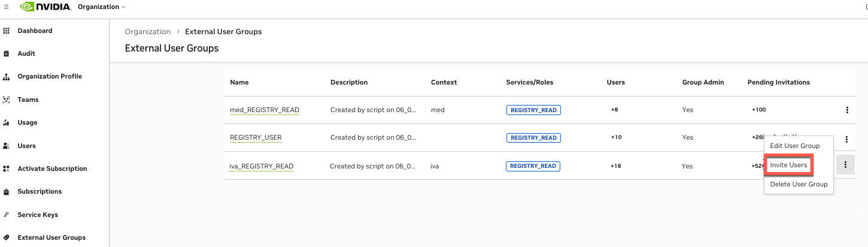Click the Description column header
Image resolution: width=868 pixels, height=247 pixels.
tap(349, 82)
